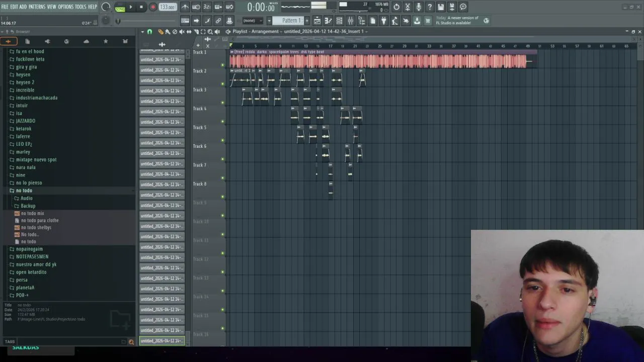This screenshot has height=362, width=644.
Task: Open the audio editor scissors icon
Action: coord(408,7)
